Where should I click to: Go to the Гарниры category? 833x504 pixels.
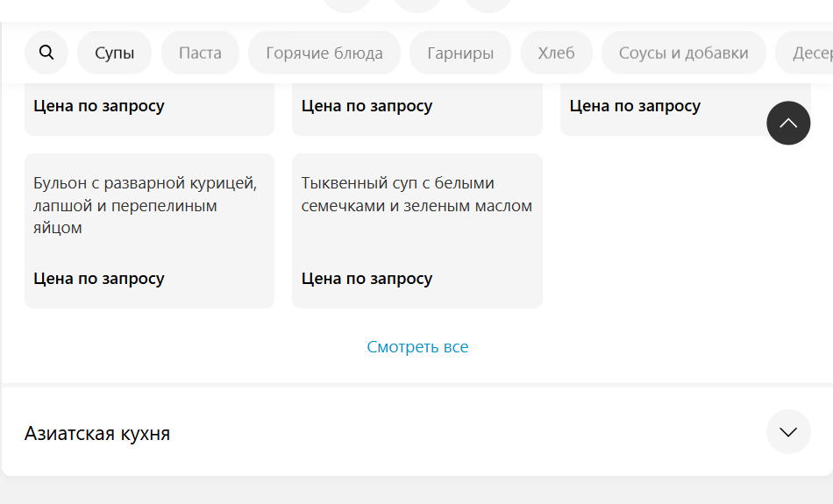tap(460, 53)
